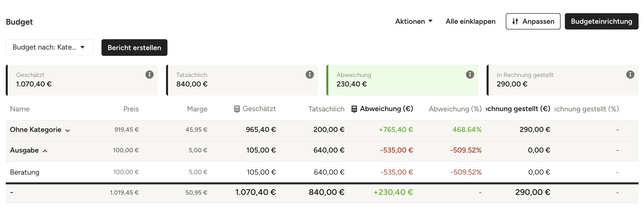Collapse the Ausgabe category row
Viewport: 644px width, 221px height.
click(45, 151)
